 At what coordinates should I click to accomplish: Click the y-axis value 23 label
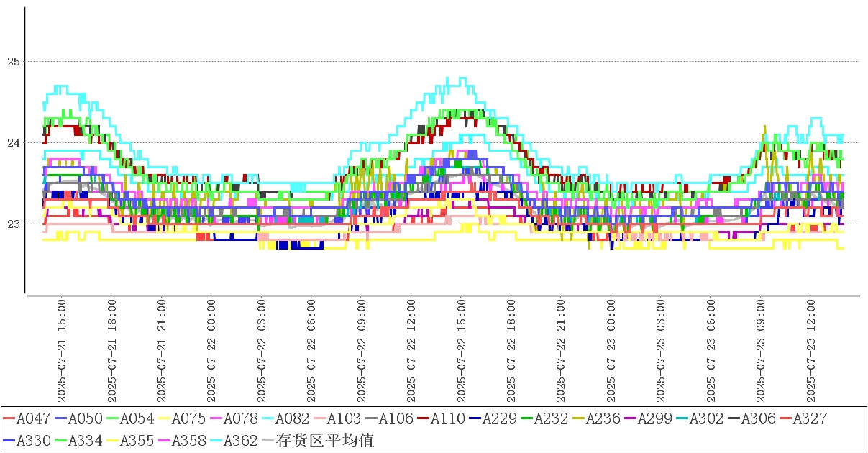pyautogui.click(x=12, y=224)
